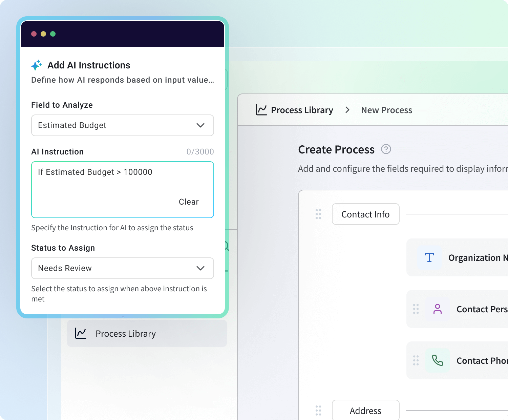The width and height of the screenshot is (508, 420).
Task: Click the chevron arrow in Estimated Budget dropdown
Action: pos(200,125)
